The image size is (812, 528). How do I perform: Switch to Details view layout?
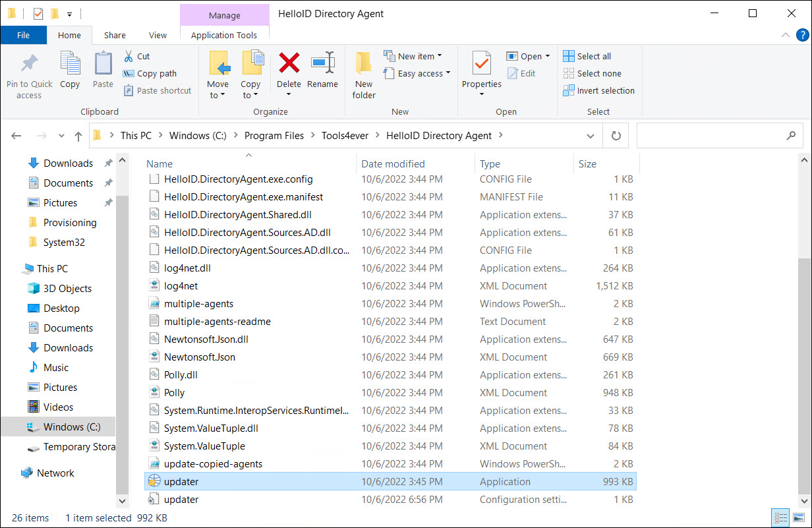(779, 517)
